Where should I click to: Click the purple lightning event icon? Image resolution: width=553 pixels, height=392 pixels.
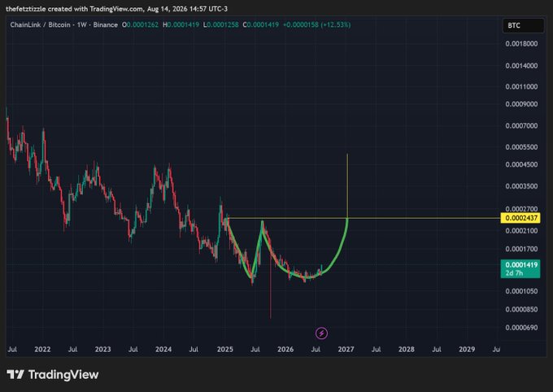321,333
